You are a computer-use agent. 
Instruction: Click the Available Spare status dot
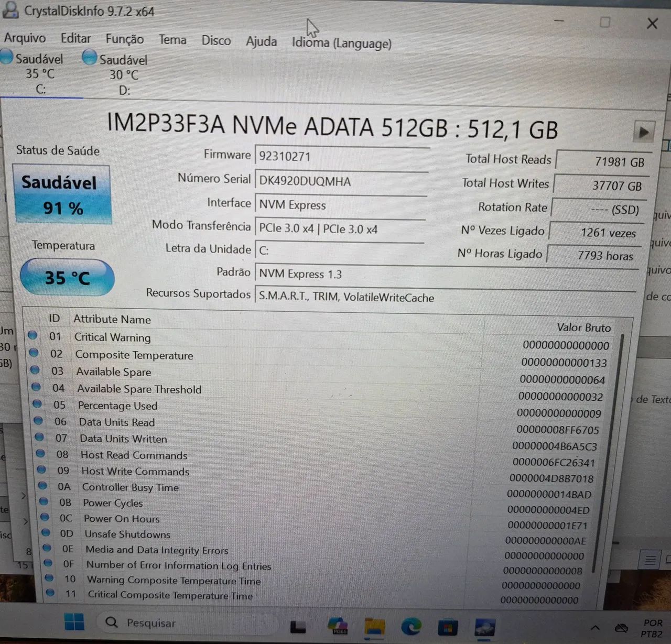tap(35, 370)
